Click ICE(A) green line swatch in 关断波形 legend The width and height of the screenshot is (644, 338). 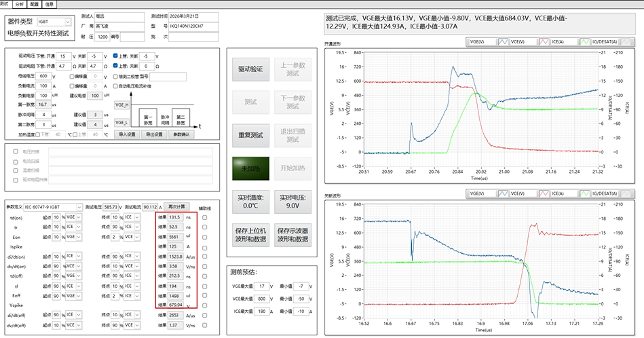pyautogui.click(x=584, y=193)
